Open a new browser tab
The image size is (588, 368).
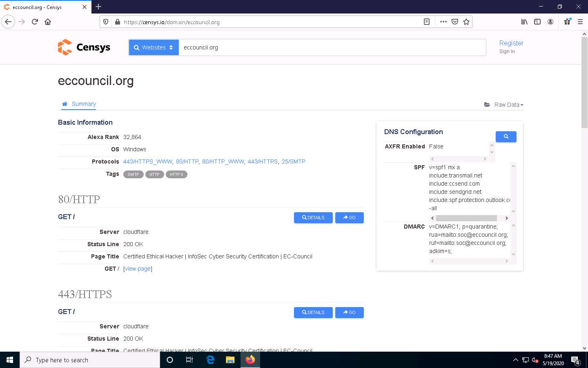click(x=98, y=7)
